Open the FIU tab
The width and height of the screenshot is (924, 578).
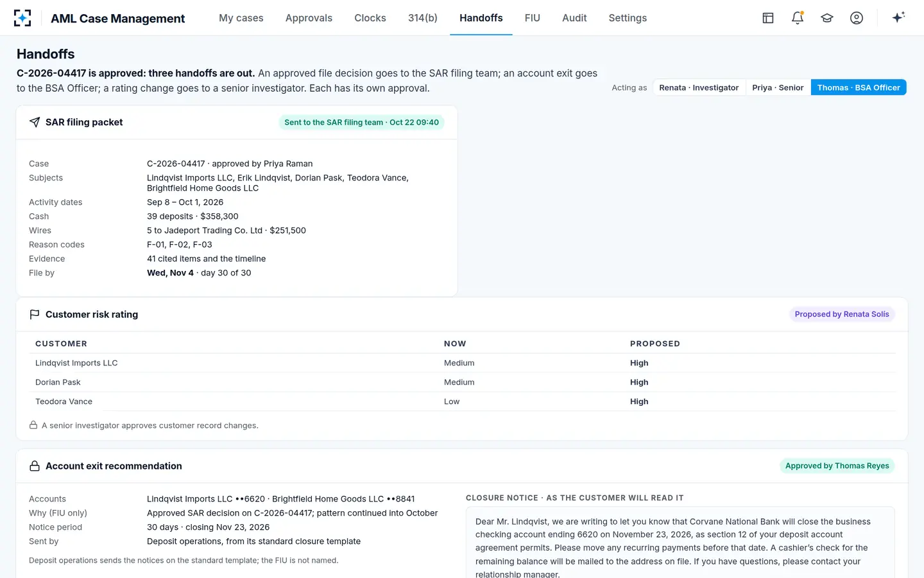(533, 18)
